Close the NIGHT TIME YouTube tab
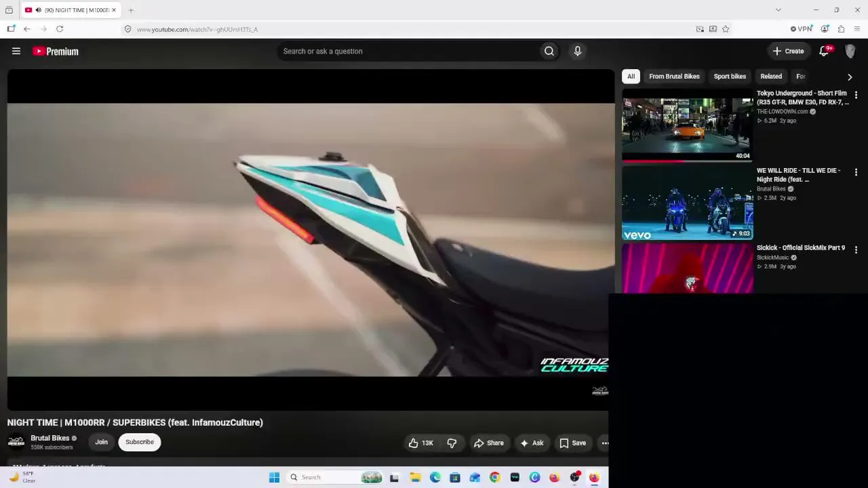The image size is (868, 488). [114, 10]
